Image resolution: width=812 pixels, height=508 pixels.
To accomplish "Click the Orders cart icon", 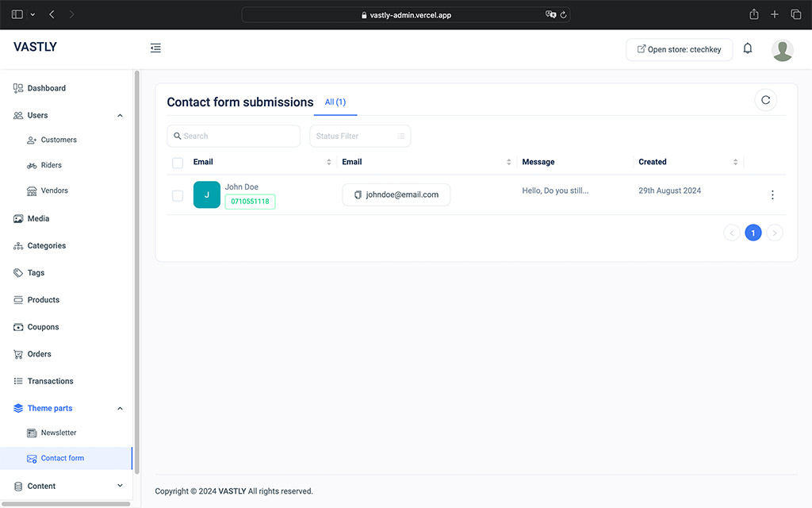I will 18,354.
